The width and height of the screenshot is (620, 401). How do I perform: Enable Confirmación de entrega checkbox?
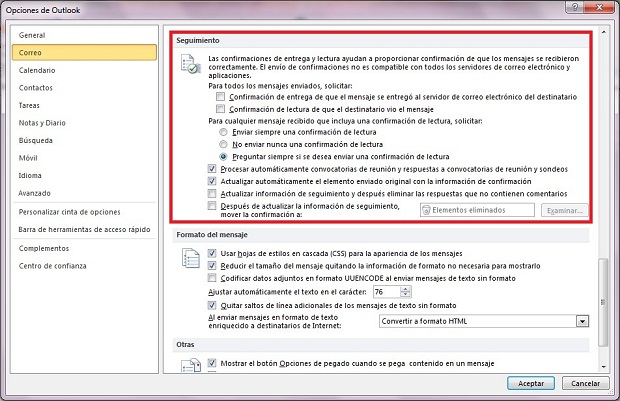pyautogui.click(x=220, y=96)
